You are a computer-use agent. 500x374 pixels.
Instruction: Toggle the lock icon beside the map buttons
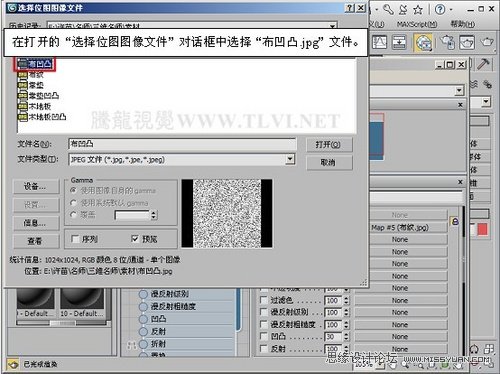tap(455, 221)
